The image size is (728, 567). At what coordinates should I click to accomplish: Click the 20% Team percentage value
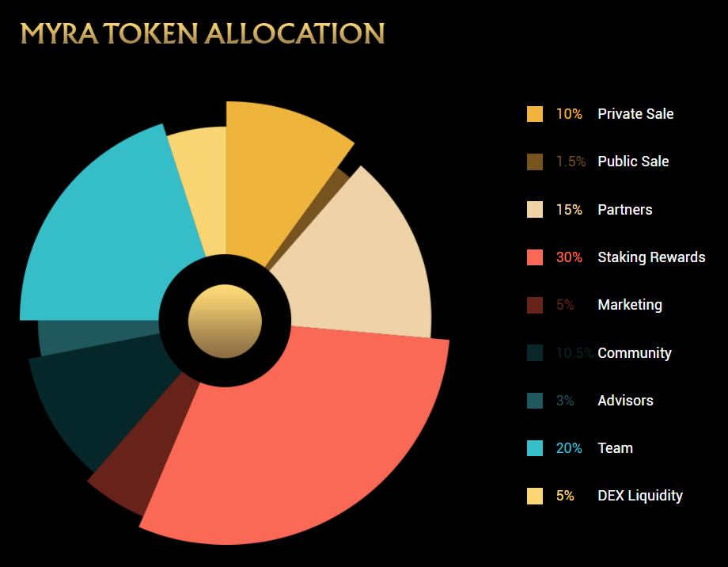pos(569,448)
